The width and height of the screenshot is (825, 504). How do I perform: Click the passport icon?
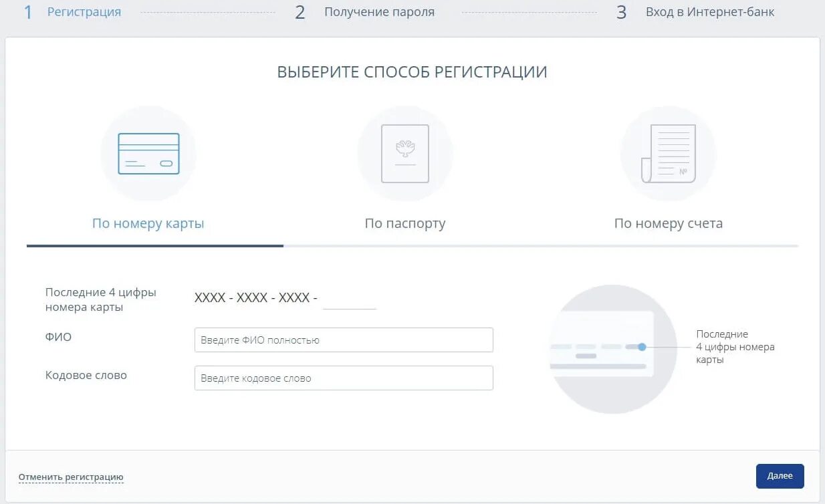[404, 152]
